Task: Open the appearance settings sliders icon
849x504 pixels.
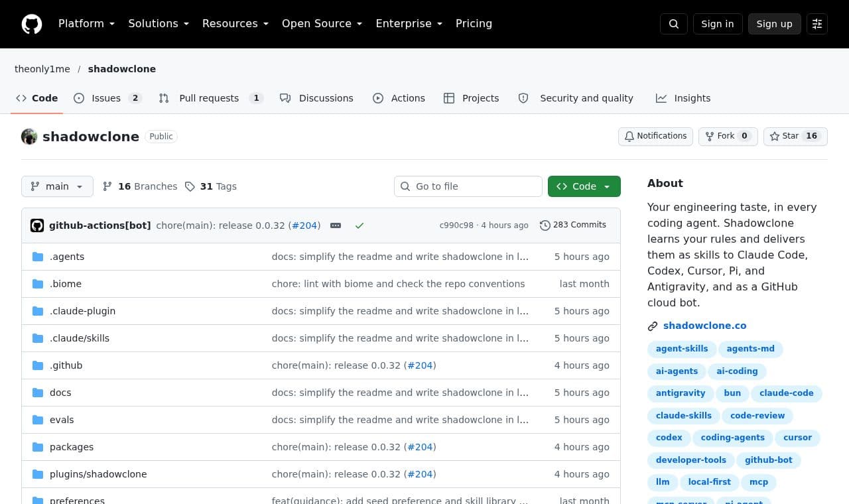Action: (817, 24)
